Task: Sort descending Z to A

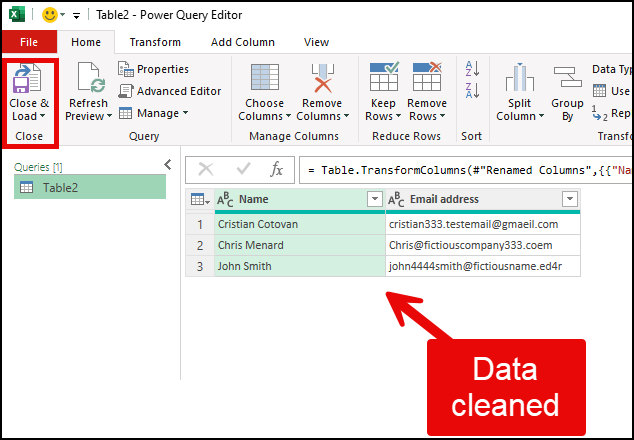Action: (472, 90)
